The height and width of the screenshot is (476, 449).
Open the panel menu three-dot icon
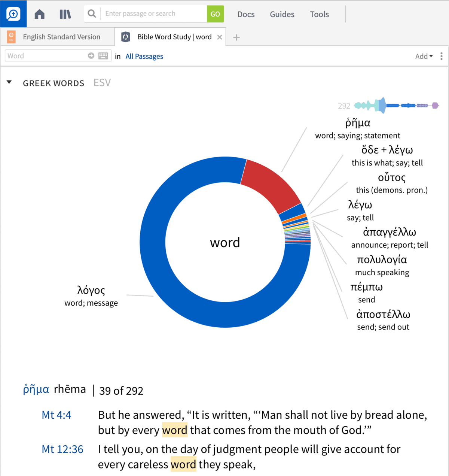click(442, 56)
